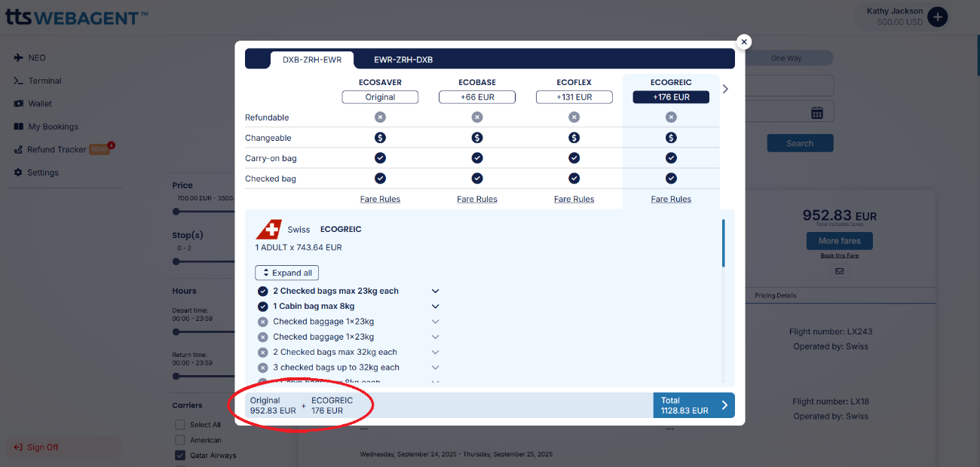The image size is (980, 467).
Task: Click the ECOBASE refundable cross icon
Action: tap(477, 118)
